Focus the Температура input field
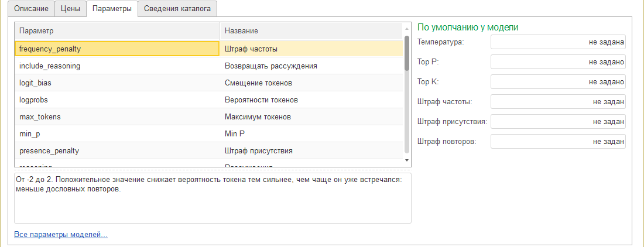 pyautogui.click(x=558, y=42)
